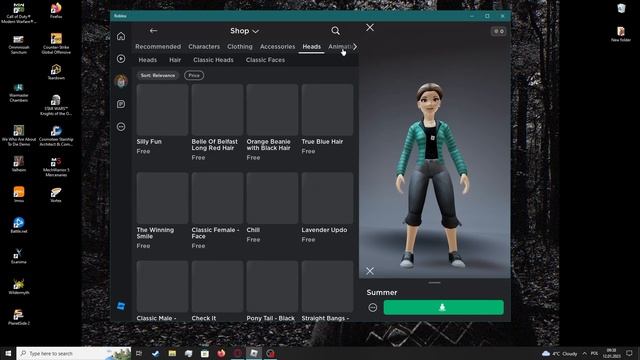Screen dimensions: 640x360
Task: Select the Heads category tab
Action: (x=311, y=47)
